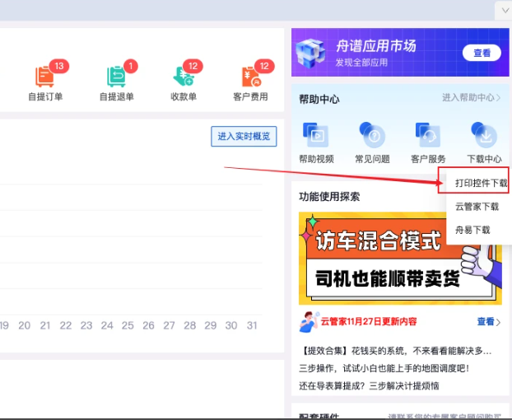Click 查看 link beside 云管家 update

click(x=487, y=322)
